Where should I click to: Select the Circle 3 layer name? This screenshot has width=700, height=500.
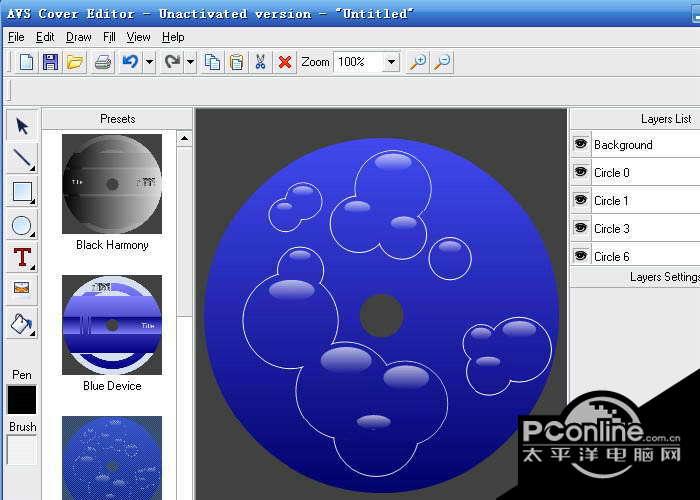[612, 229]
